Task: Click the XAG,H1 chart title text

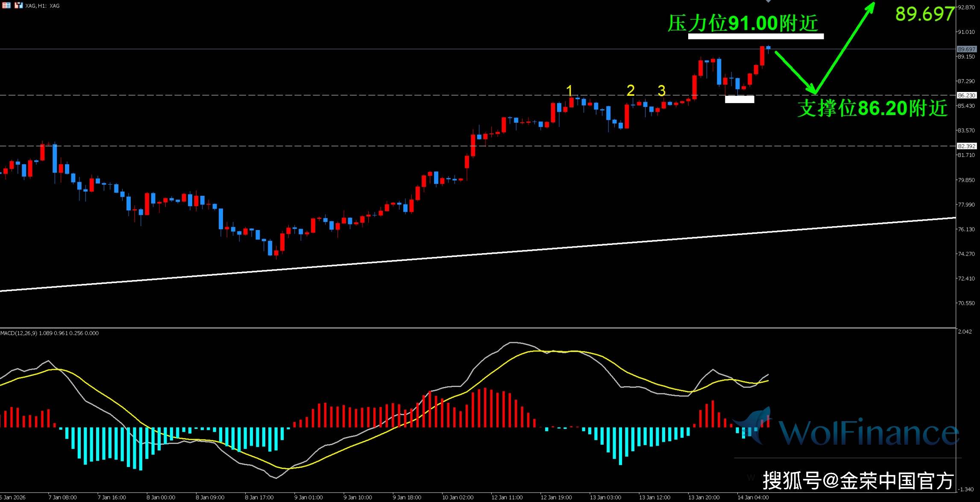Action: pos(42,6)
